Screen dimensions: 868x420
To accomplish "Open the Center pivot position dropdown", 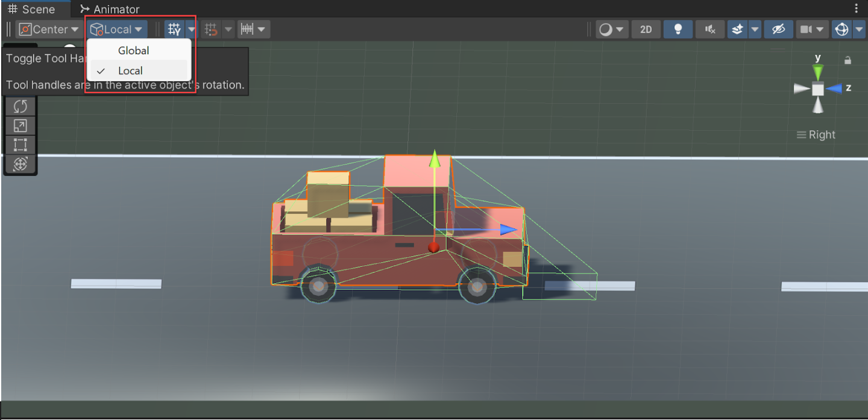I will [x=49, y=29].
